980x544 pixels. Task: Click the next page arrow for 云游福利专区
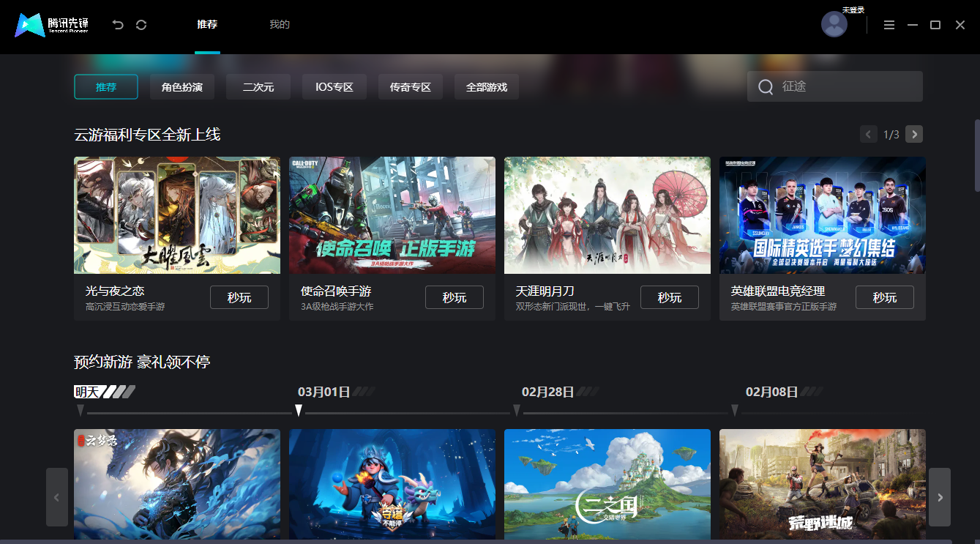pos(913,134)
